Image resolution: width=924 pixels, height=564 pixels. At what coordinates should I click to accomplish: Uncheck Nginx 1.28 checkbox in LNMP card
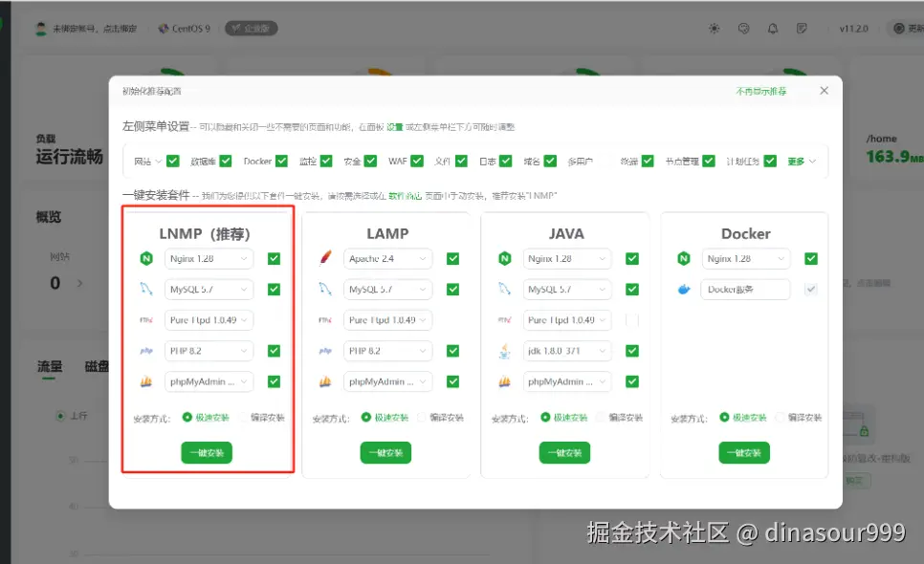click(x=274, y=258)
